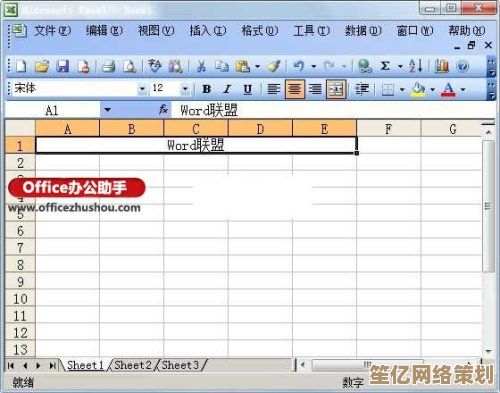Open the 视图 (View) menu

156,31
